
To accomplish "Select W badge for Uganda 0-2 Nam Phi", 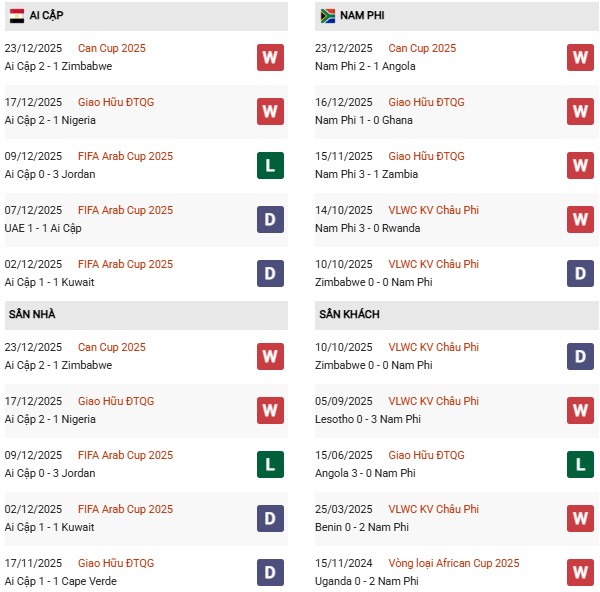I will 580,572.
